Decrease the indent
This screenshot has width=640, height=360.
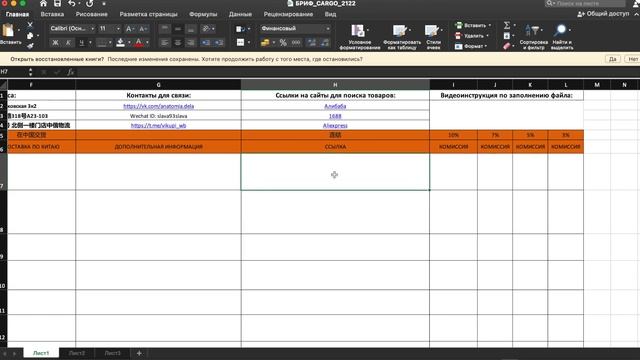[206, 42]
